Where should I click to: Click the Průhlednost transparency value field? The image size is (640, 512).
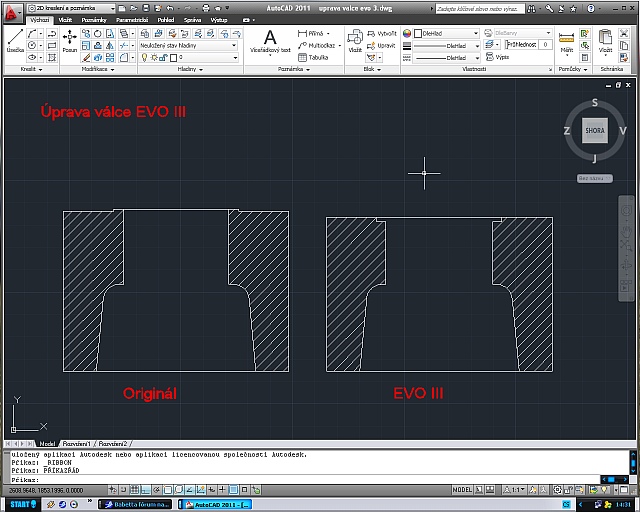(x=545, y=45)
